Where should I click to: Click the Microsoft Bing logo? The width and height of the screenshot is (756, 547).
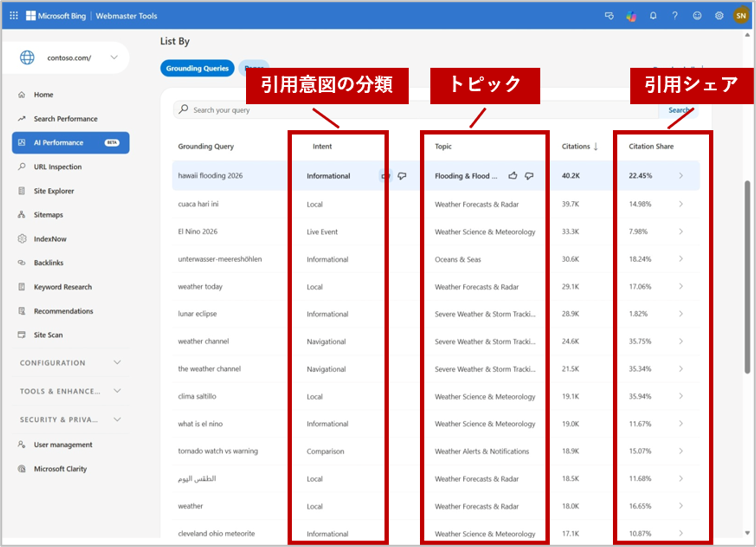56,16
